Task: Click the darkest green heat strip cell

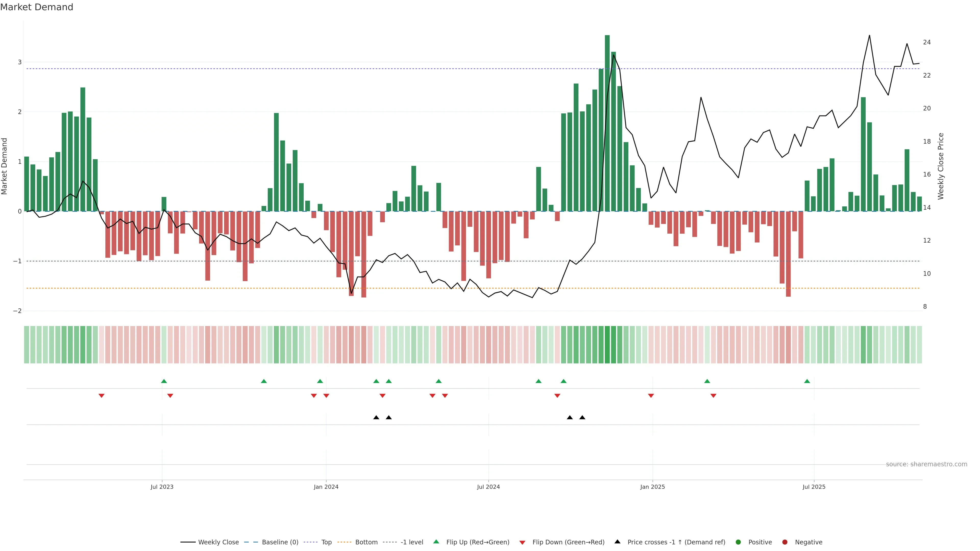Action: coord(607,345)
